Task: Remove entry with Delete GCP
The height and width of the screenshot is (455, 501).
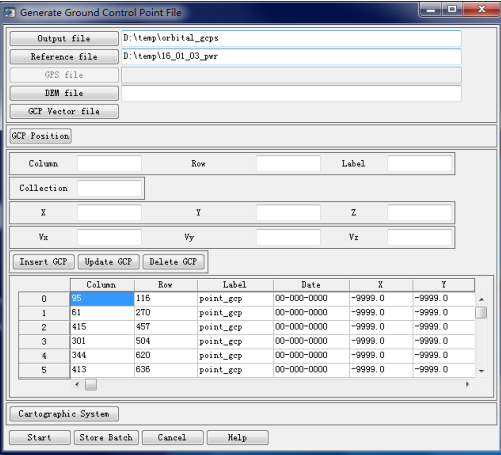Action: [173, 262]
